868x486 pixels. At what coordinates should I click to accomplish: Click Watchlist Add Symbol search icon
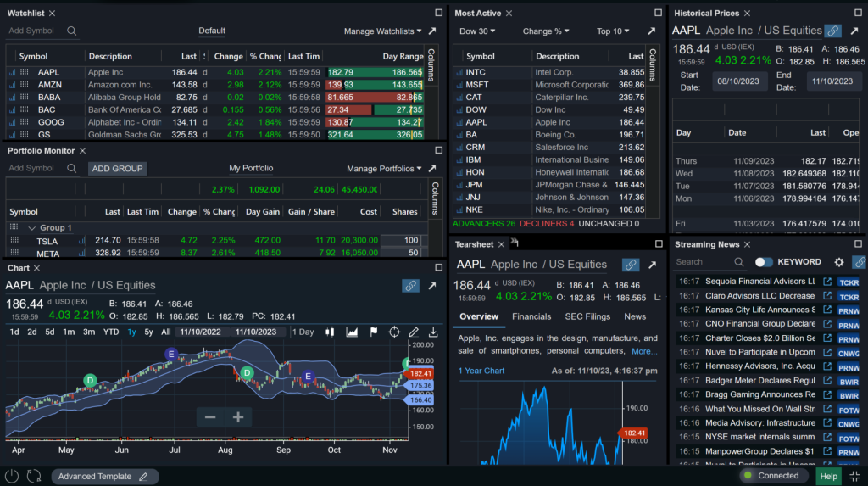(71, 31)
